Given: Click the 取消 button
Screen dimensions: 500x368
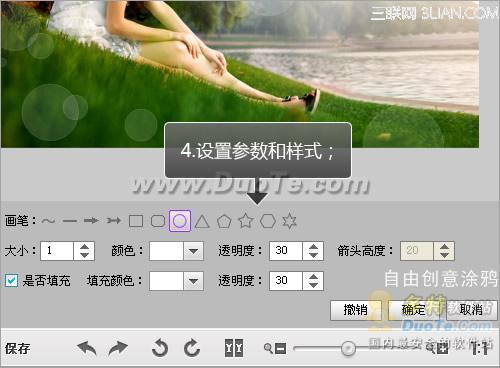Looking at the screenshot, I should point(471,310).
